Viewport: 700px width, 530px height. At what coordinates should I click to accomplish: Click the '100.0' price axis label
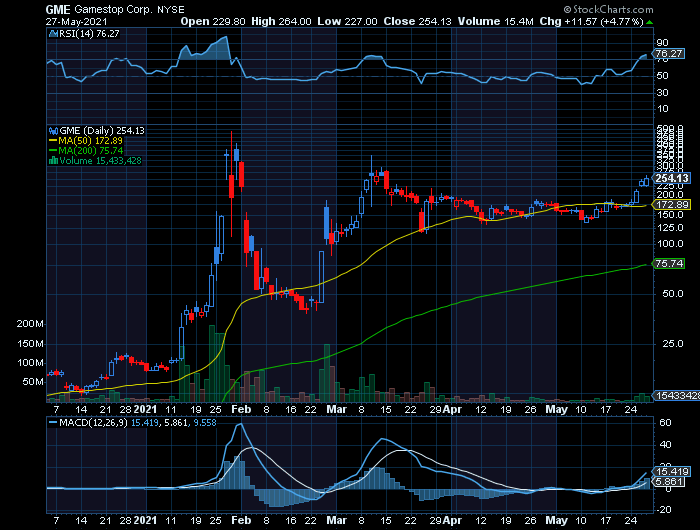coord(670,244)
